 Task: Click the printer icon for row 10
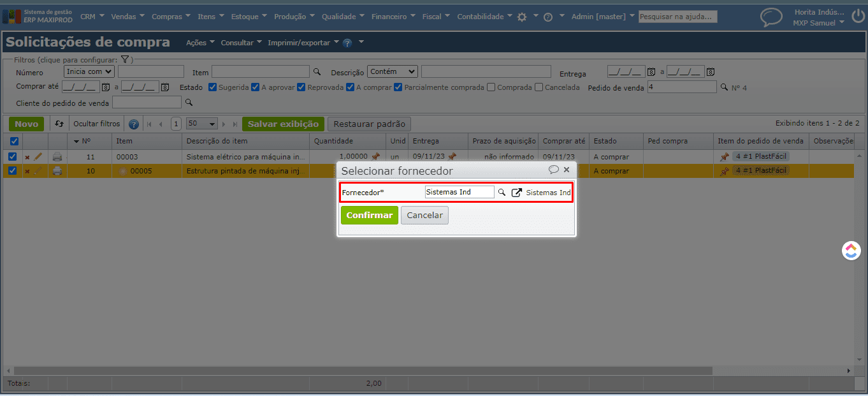[57, 170]
